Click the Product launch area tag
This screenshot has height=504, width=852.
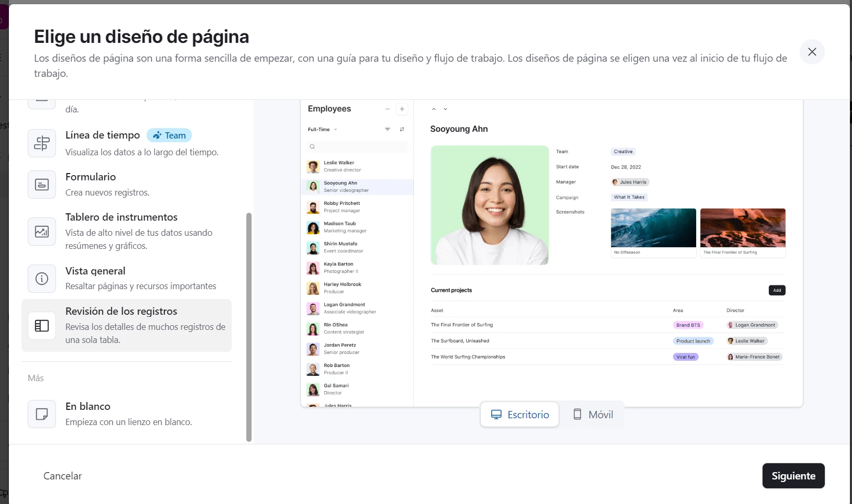(x=693, y=341)
